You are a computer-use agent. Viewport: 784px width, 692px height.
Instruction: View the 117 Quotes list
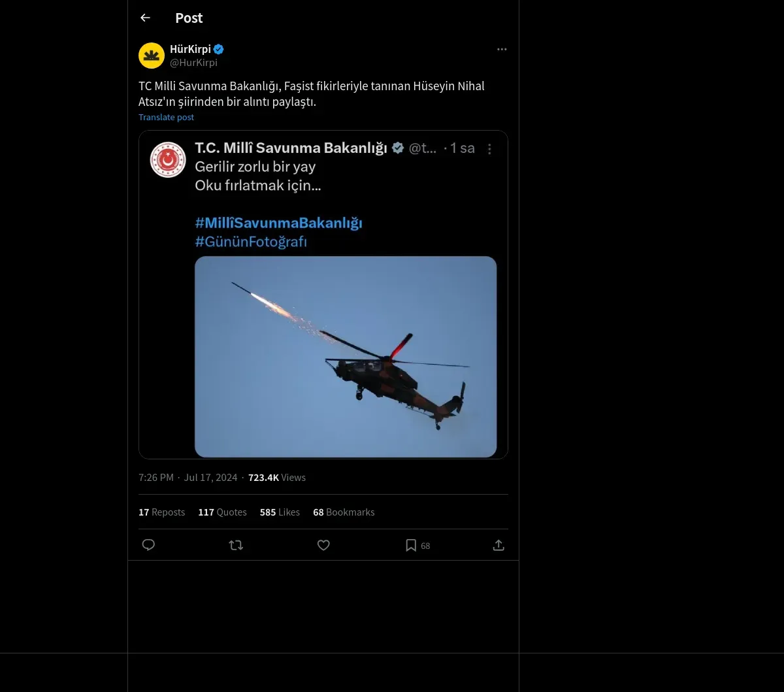click(222, 512)
